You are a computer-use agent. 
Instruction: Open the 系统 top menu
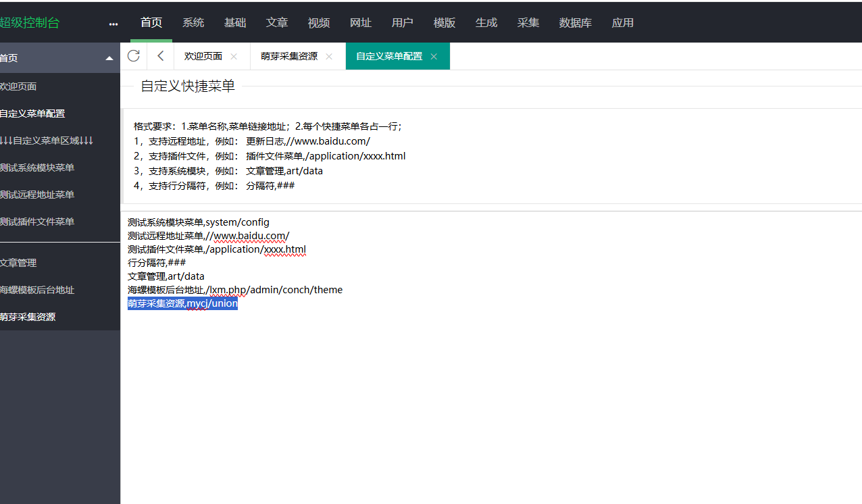click(193, 23)
